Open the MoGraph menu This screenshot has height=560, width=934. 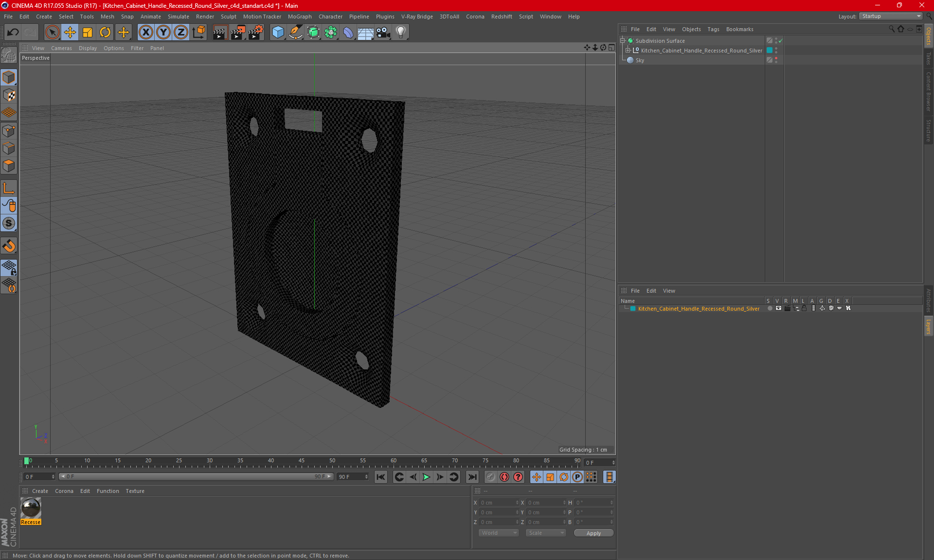300,17
